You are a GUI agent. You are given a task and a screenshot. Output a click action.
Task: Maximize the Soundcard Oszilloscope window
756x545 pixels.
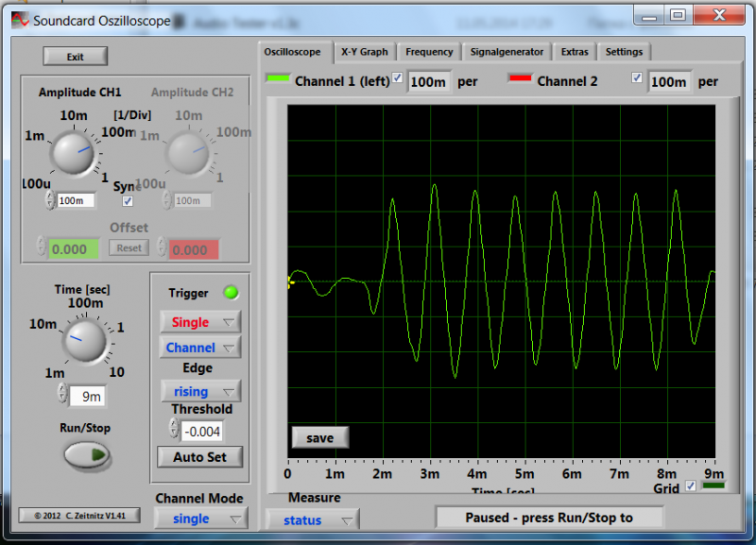pos(678,15)
